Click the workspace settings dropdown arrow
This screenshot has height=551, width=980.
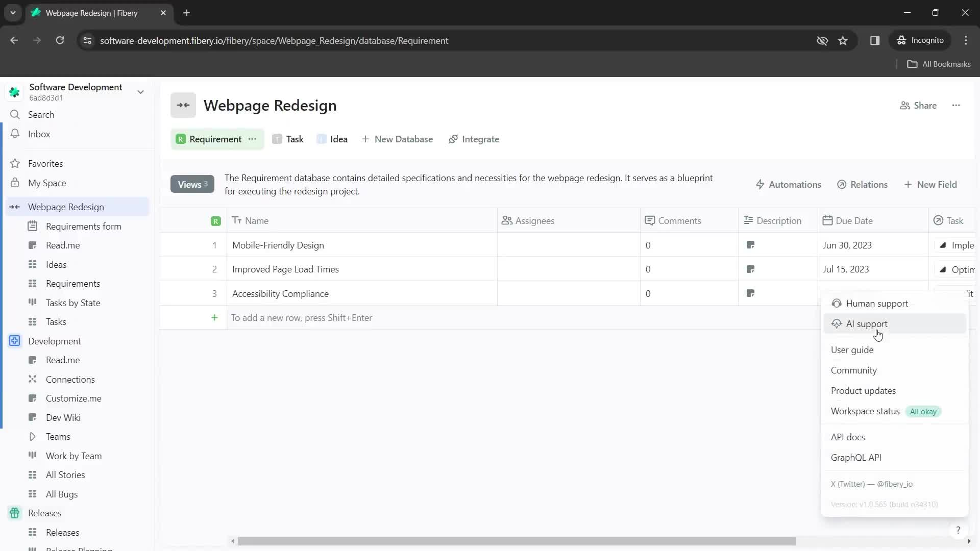tap(141, 91)
